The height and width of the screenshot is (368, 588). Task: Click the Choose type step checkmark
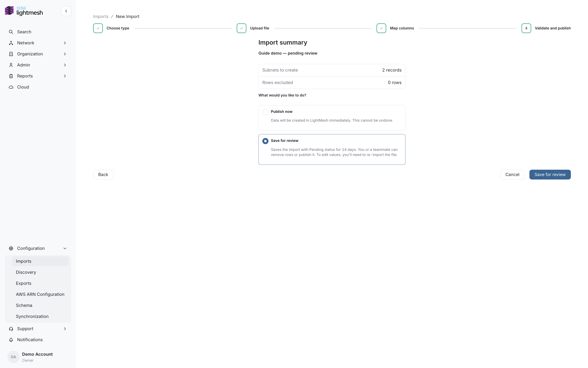point(98,28)
